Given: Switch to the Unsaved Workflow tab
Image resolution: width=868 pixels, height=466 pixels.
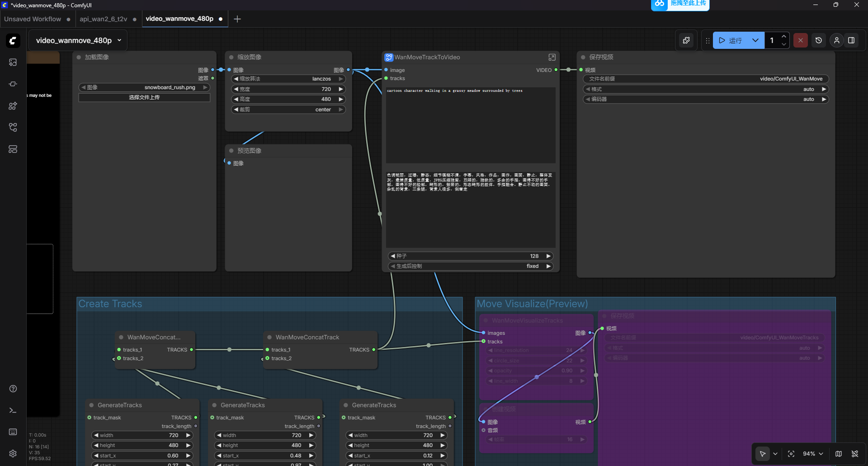Looking at the screenshot, I should click(33, 19).
